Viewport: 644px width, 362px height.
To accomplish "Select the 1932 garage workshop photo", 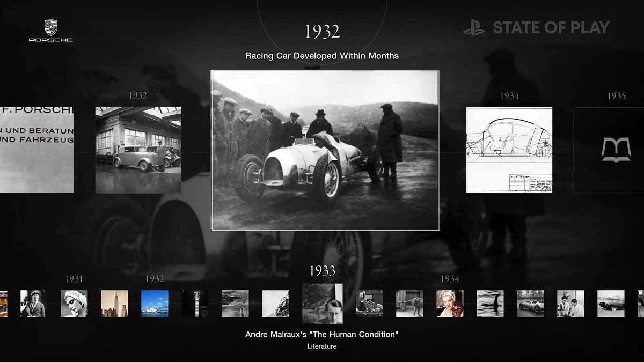I will 138,150.
